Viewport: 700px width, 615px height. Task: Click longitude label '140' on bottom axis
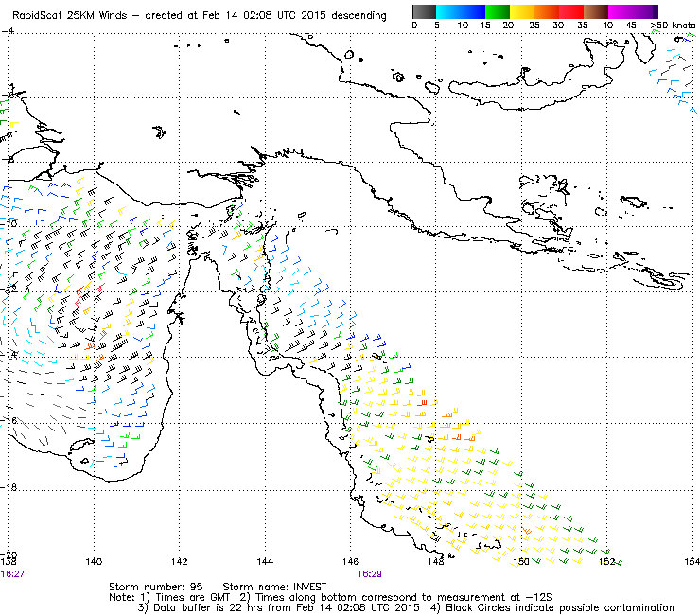94,561
